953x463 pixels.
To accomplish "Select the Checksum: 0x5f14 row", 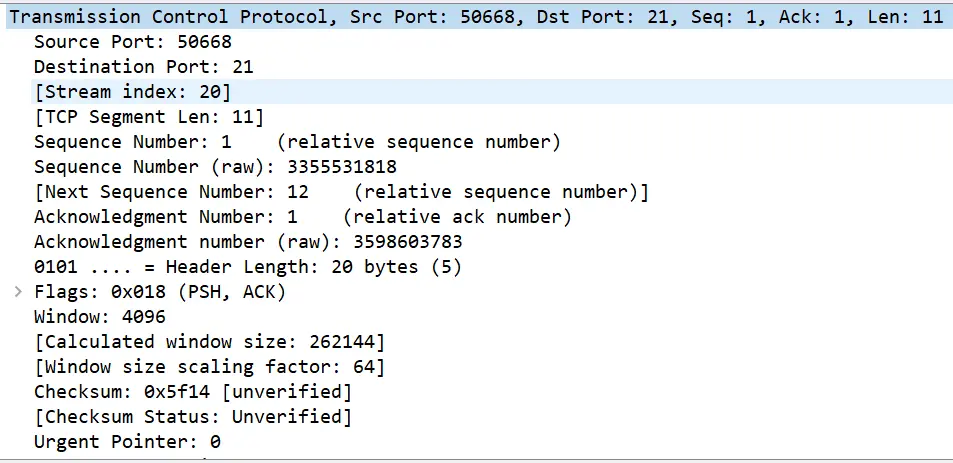I will click(193, 392).
